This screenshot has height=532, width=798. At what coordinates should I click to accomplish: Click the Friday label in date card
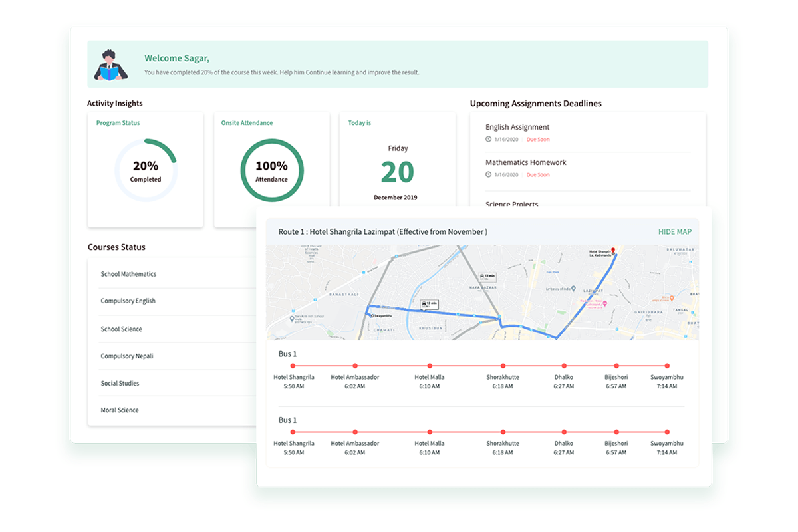click(398, 148)
